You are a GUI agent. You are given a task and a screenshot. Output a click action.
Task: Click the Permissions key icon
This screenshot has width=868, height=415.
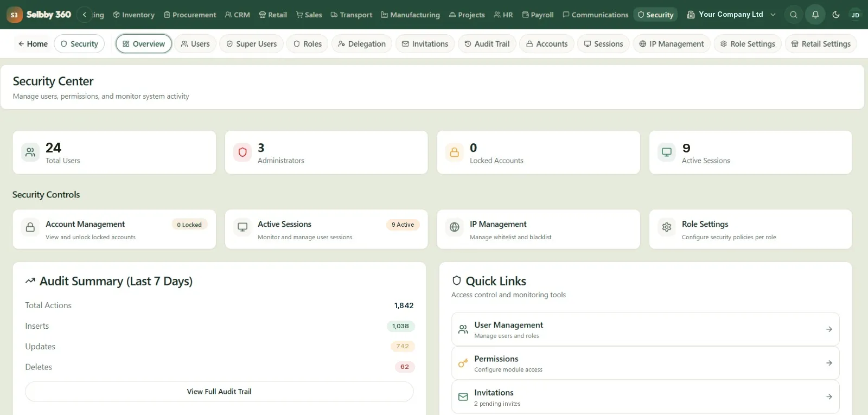[x=463, y=363]
